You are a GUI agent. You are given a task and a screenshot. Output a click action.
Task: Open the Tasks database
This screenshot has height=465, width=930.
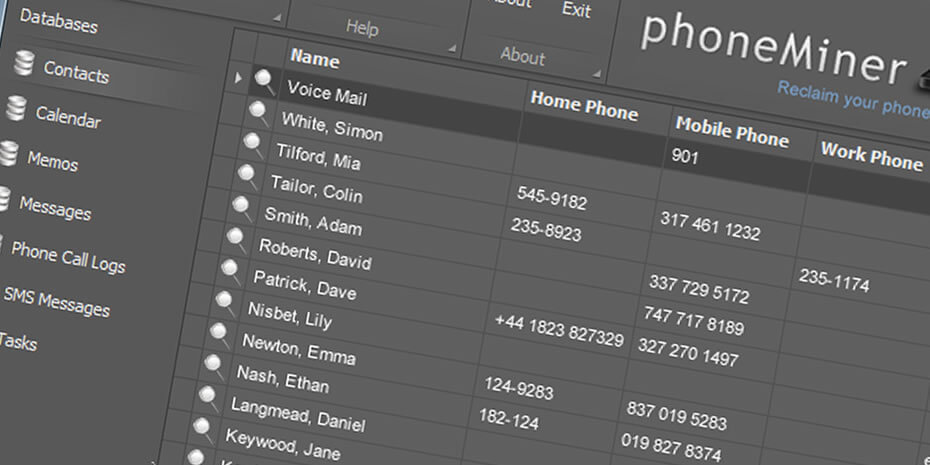pos(18,342)
